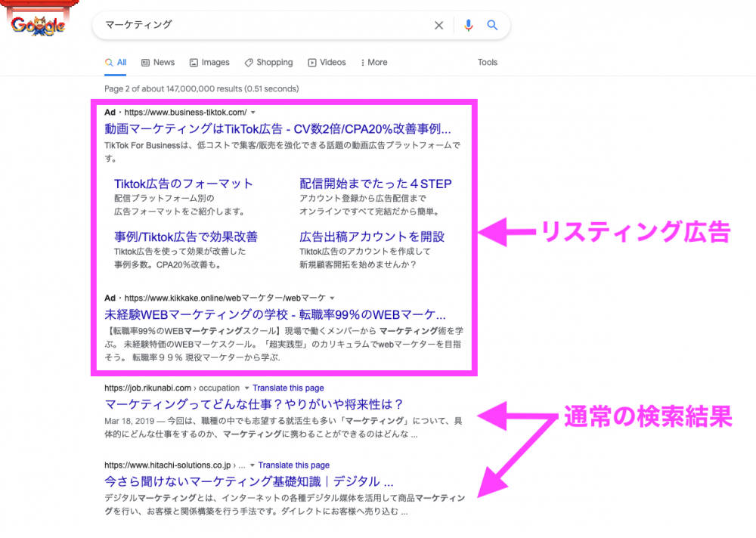This screenshot has height=538, width=756.
Task: Open Tiktok広告のフォーマット sitelink
Action: 183,184
